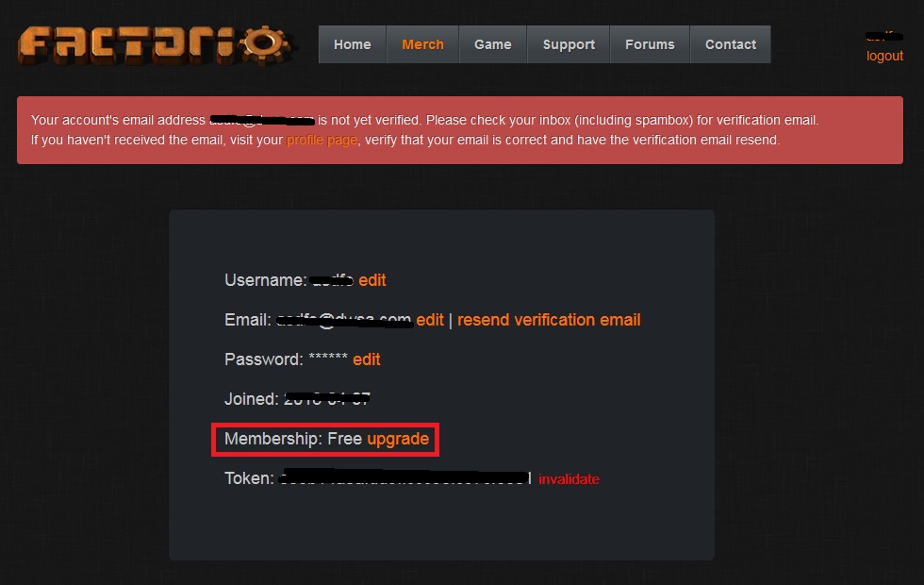Click the Membership: Free label
This screenshot has height=585, width=924.
293,439
